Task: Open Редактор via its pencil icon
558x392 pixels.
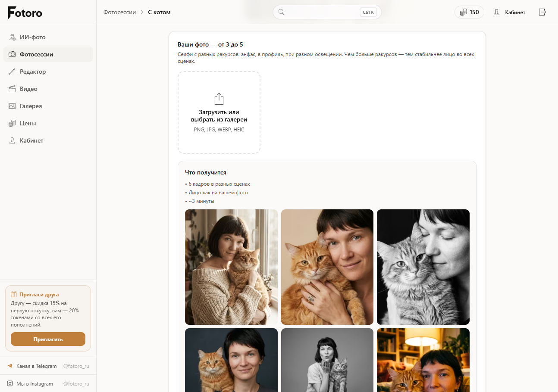Action: (x=12, y=72)
